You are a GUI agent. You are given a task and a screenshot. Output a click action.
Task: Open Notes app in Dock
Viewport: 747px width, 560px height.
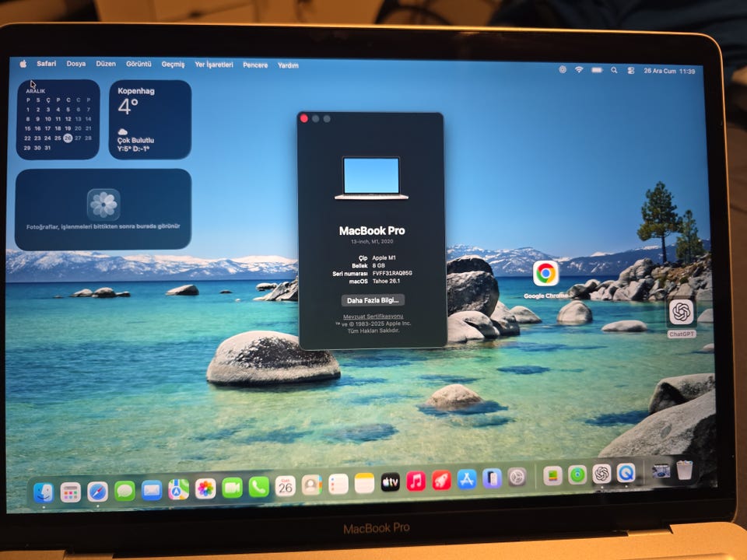364,483
